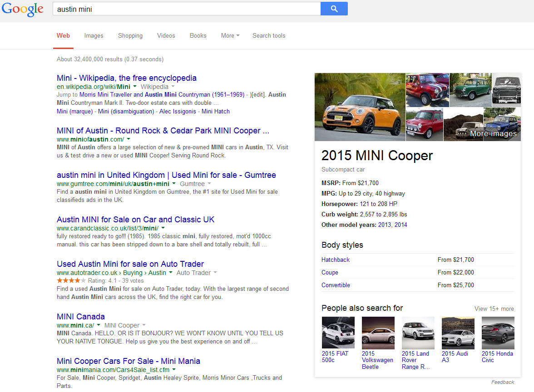Click View 15+ more link
Screen dimensions: 534x392
pos(494,309)
